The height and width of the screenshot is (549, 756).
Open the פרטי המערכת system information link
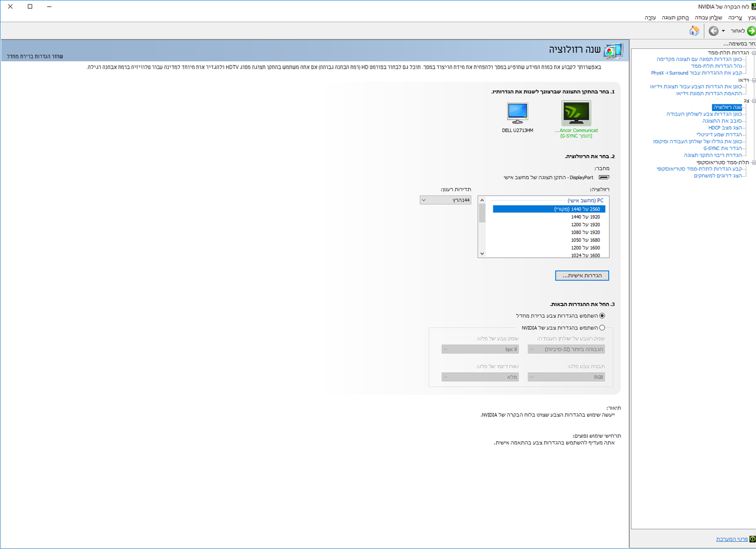[x=732, y=539]
